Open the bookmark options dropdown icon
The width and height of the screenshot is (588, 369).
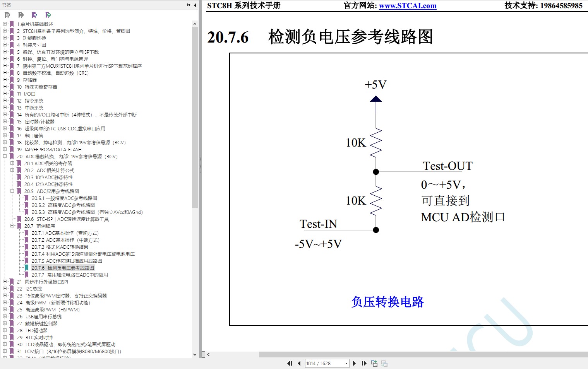click(48, 15)
